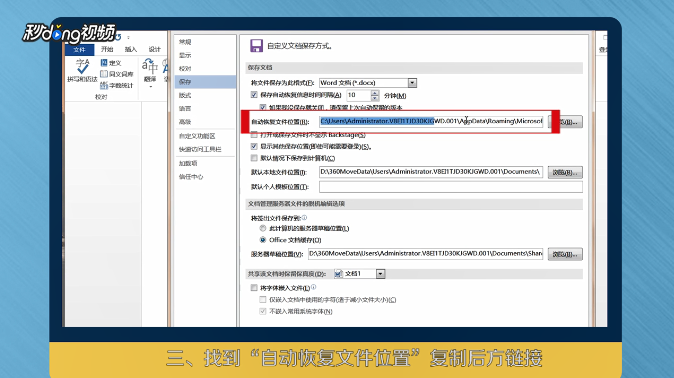Toggle embed only used characters checkbox

[263, 299]
